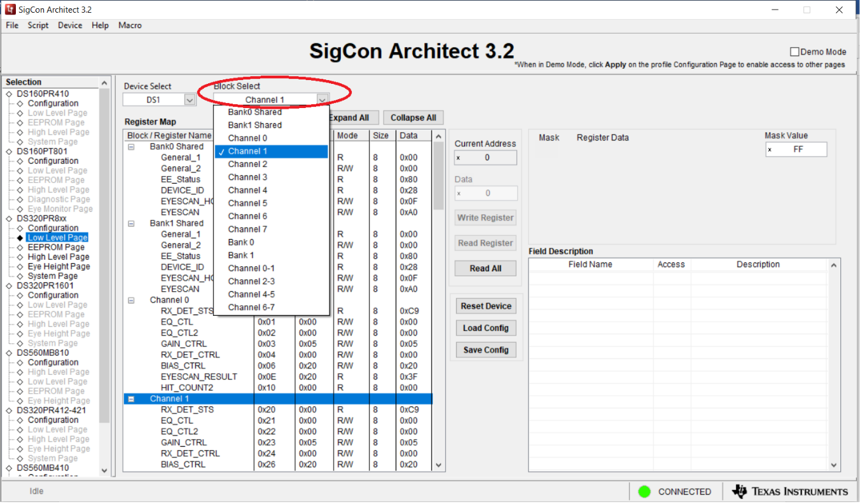Click the Texas Instruments logo

coord(790,491)
